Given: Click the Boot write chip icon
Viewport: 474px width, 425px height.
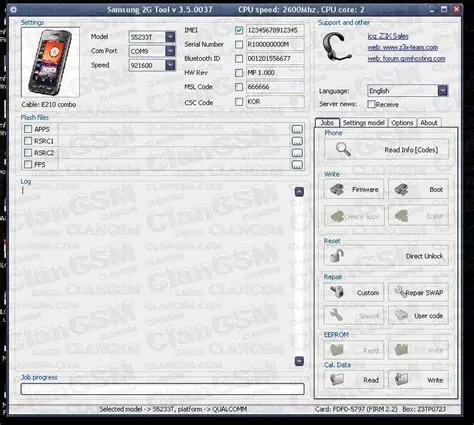Looking at the screenshot, I should click(x=401, y=189).
